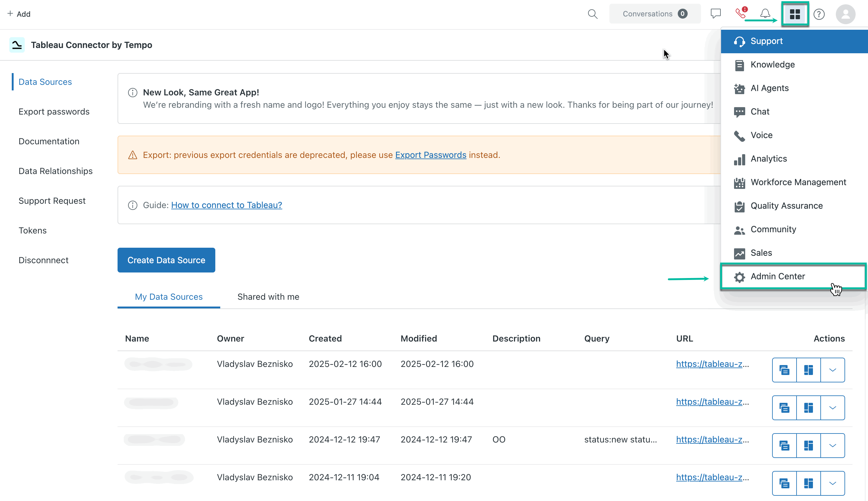Open the apps launcher grid icon
Screen dimensions: 868x501
tap(795, 14)
